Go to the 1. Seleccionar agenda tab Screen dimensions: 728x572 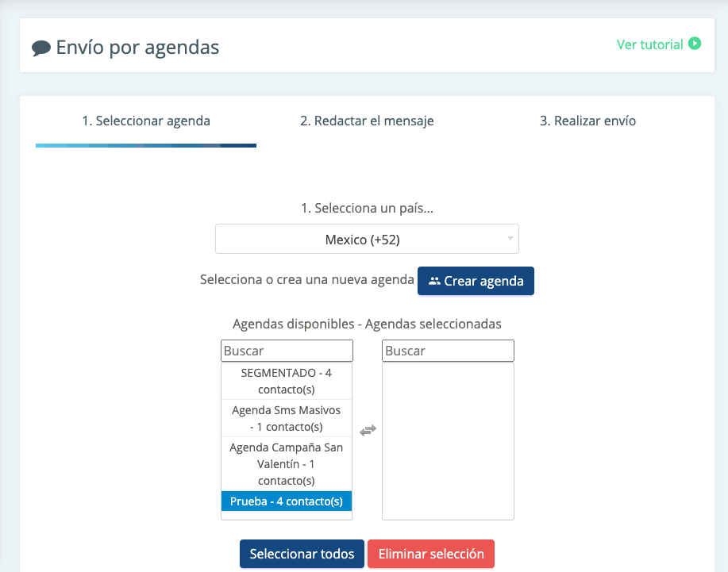tap(146, 121)
